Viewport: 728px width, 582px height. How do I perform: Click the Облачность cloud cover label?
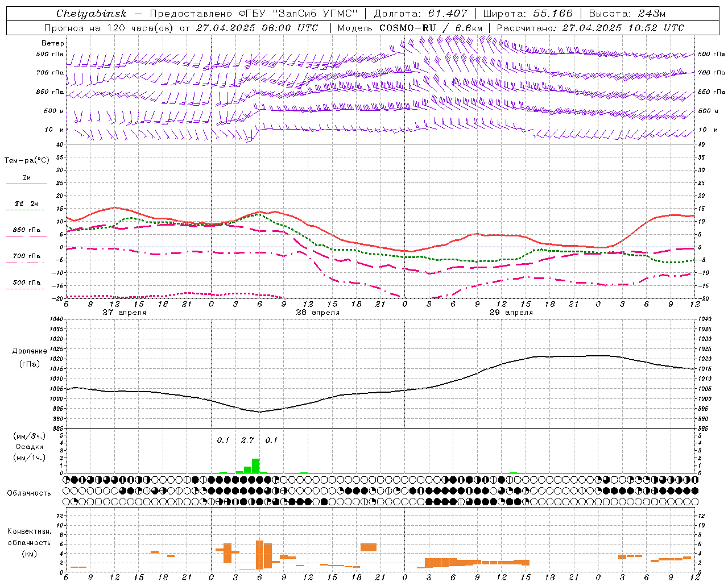(x=29, y=493)
